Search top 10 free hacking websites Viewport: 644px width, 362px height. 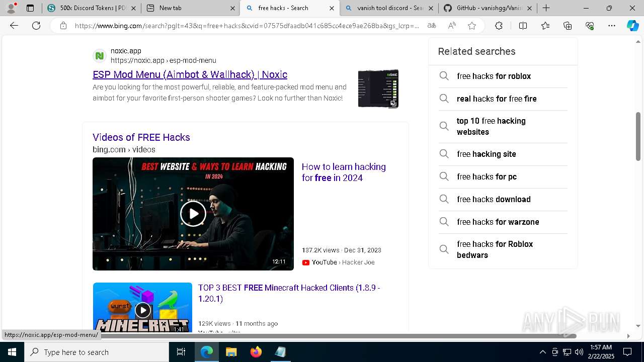(x=503, y=127)
